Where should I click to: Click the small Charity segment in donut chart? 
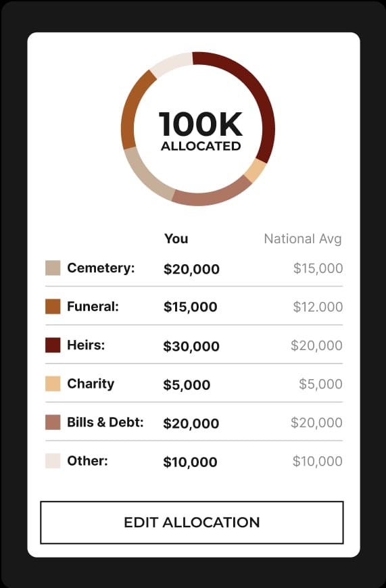(256, 170)
